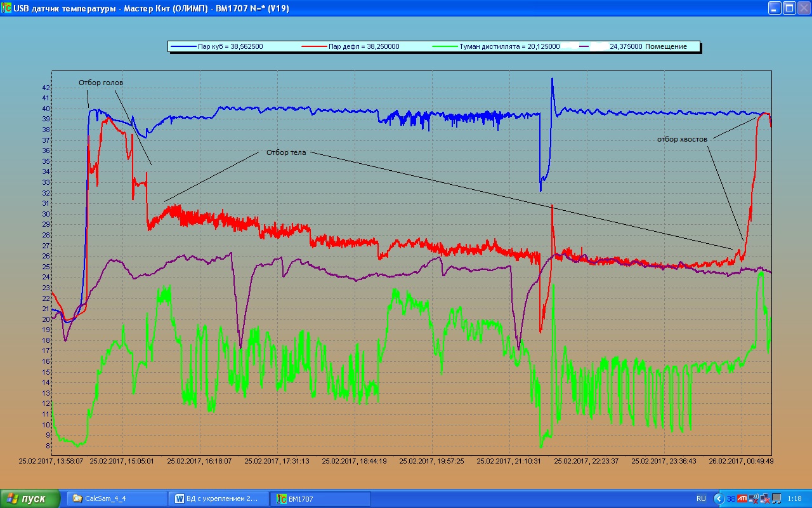Expand hidden tray icons with arrow
The width and height of the screenshot is (812, 508).
click(719, 498)
